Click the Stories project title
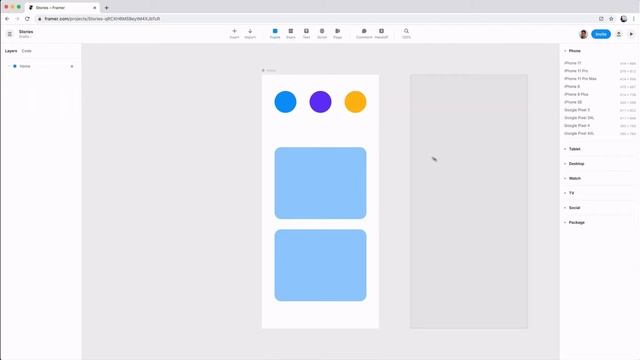This screenshot has width=640, height=360. (26, 32)
